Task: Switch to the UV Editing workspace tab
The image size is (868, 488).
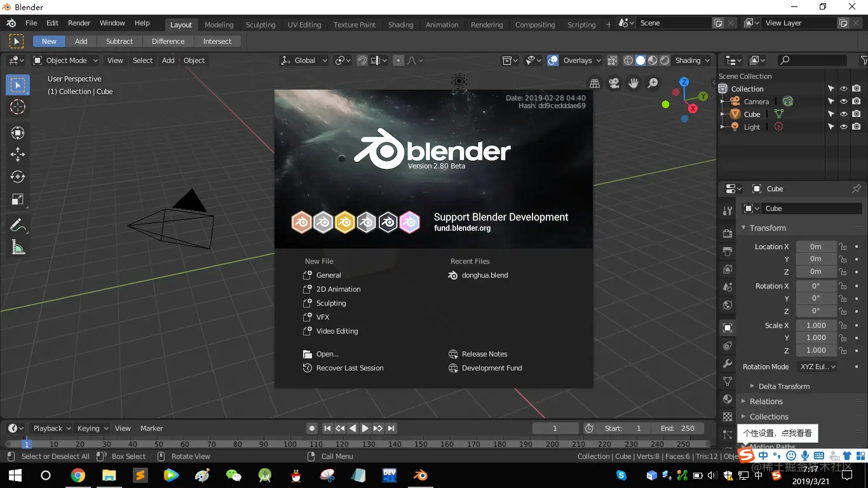Action: click(304, 25)
